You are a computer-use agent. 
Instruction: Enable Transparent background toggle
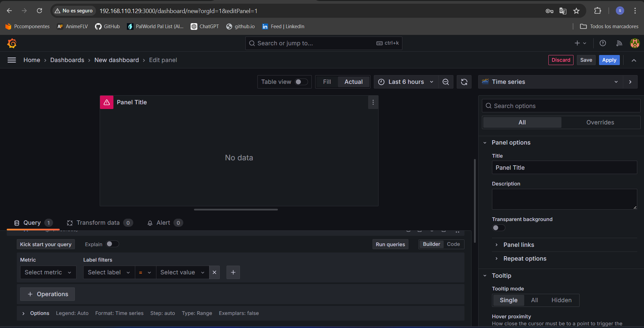(498, 228)
